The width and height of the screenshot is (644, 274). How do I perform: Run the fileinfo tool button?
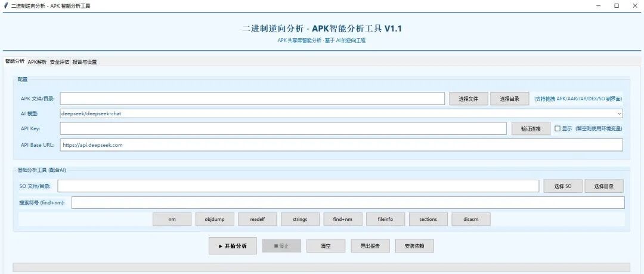[385, 219]
